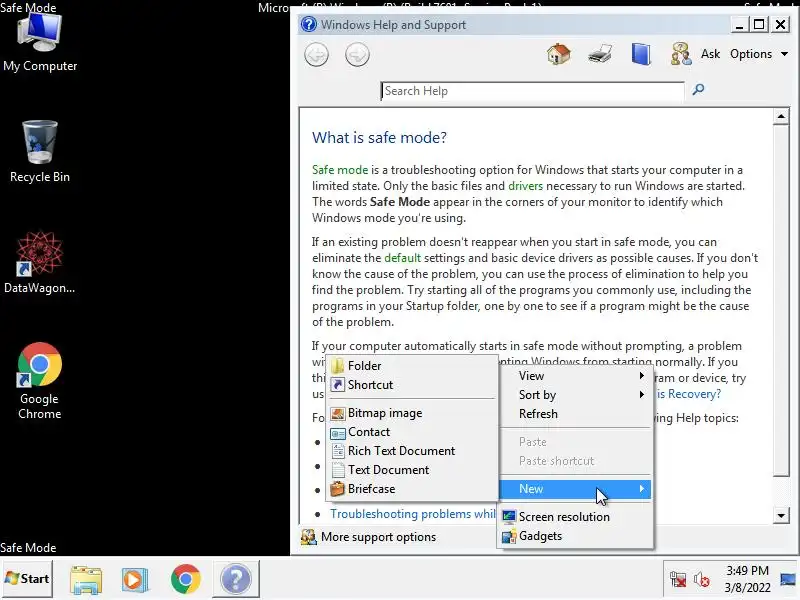Viewport: 800px width, 600px height.
Task: Create a new Text Document
Action: 412,470
